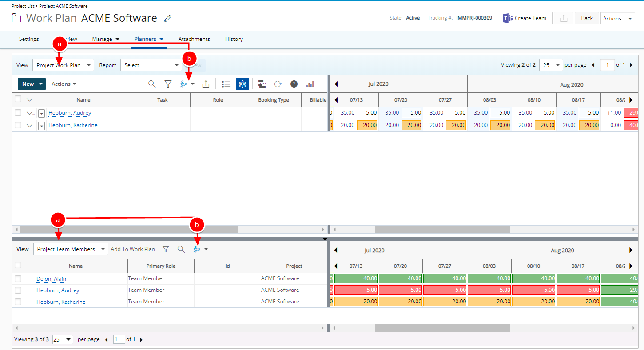
Task: Open the Gantt chart view icon
Action: click(x=262, y=84)
